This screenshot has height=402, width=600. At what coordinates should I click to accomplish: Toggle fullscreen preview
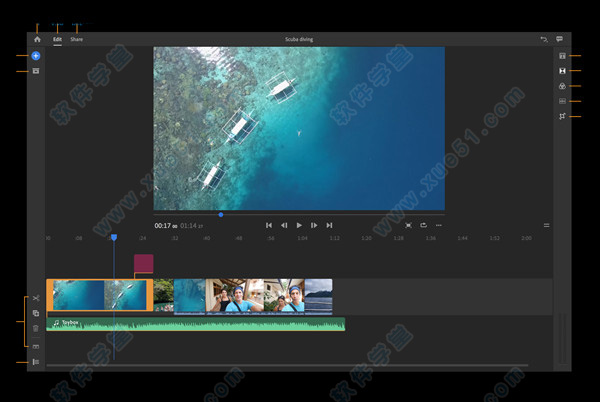[x=408, y=226]
